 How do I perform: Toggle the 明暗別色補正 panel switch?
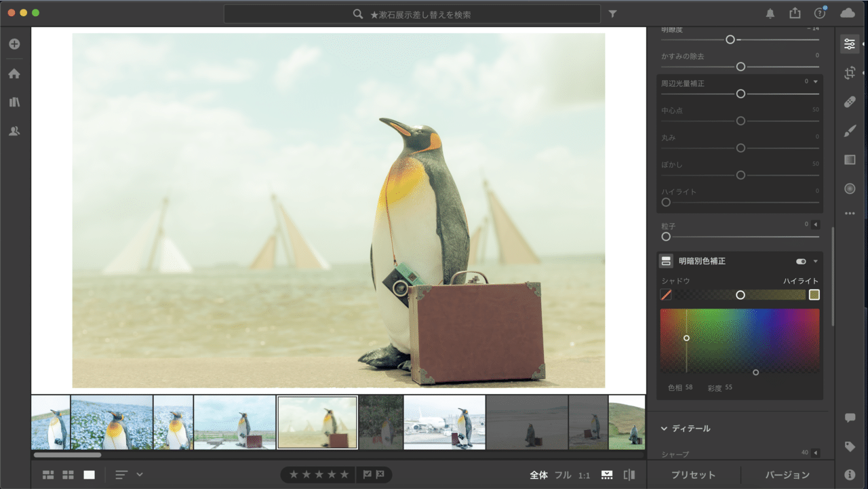801,261
